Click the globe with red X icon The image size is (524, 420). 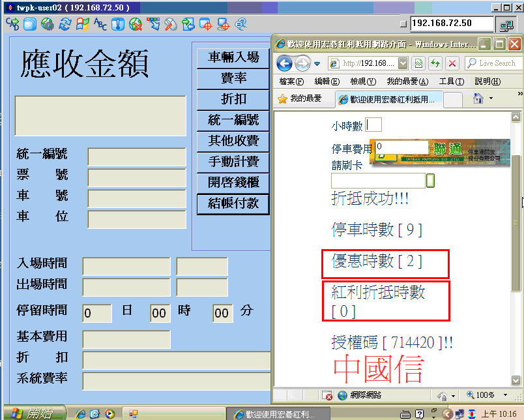(136, 25)
